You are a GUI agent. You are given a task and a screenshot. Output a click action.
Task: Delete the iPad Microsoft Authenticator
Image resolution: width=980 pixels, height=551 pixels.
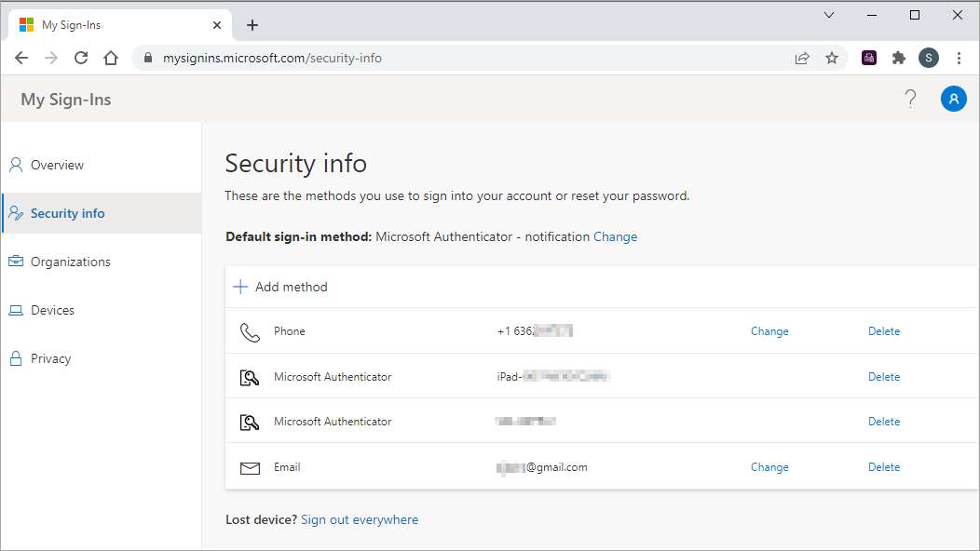[x=884, y=377]
